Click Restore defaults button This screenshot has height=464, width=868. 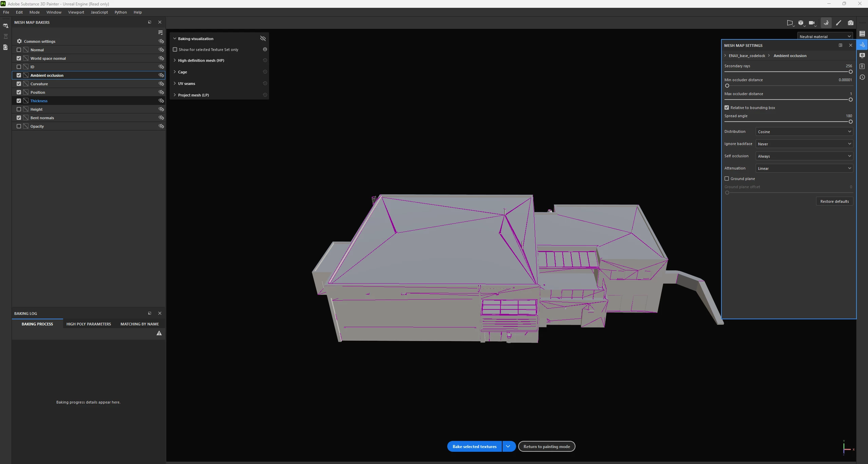(x=834, y=201)
